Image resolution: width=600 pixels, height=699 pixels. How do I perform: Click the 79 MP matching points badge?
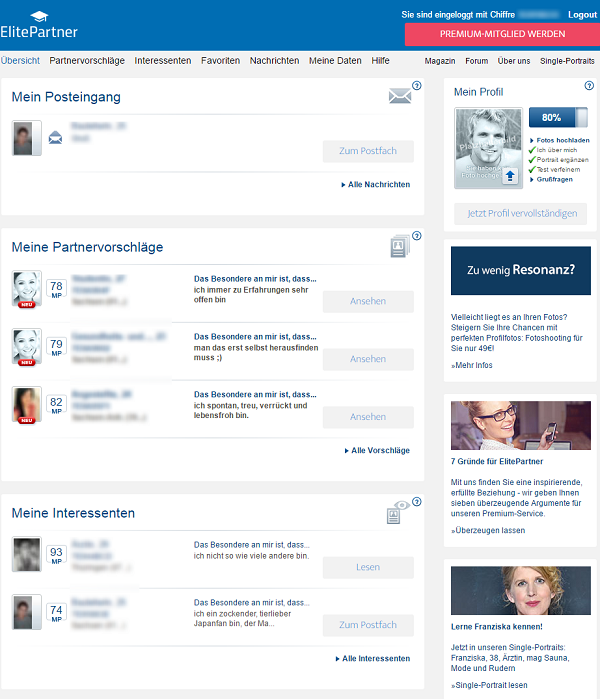point(57,347)
